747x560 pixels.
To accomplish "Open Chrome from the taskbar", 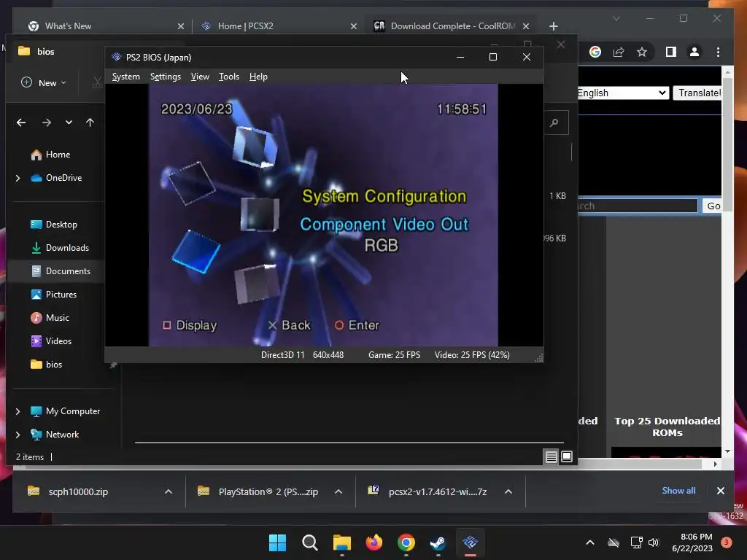I will (406, 542).
